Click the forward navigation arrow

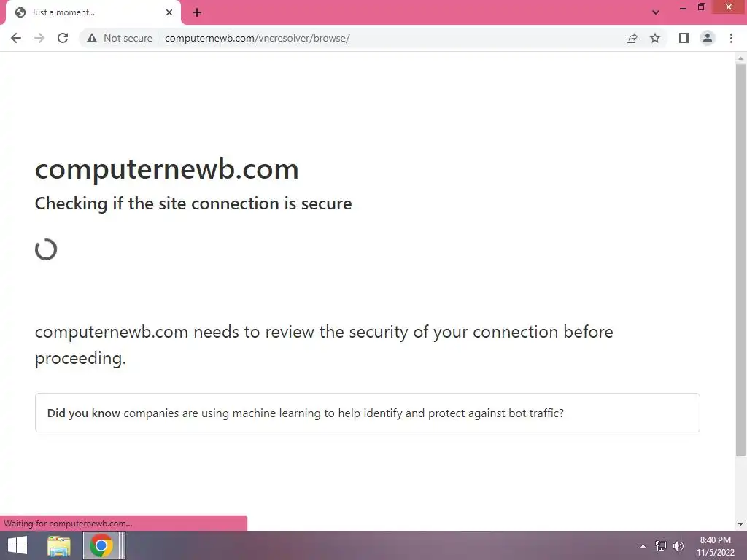tap(39, 38)
